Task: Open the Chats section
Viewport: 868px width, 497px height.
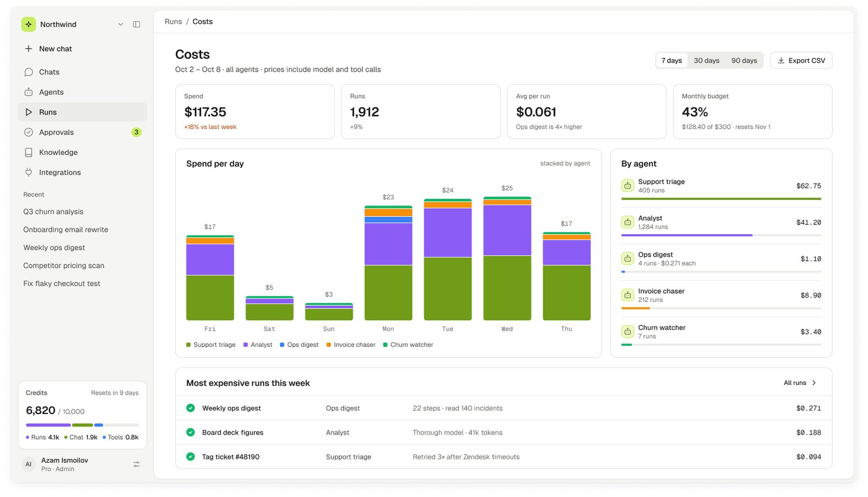Action: tap(82, 72)
